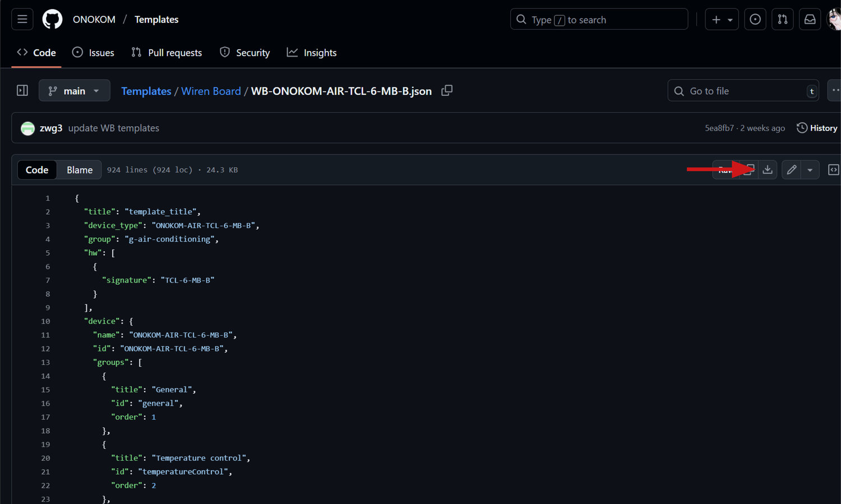Viewport: 841px width, 504px height.
Task: Open the zwg3 author profile link
Action: tap(51, 128)
